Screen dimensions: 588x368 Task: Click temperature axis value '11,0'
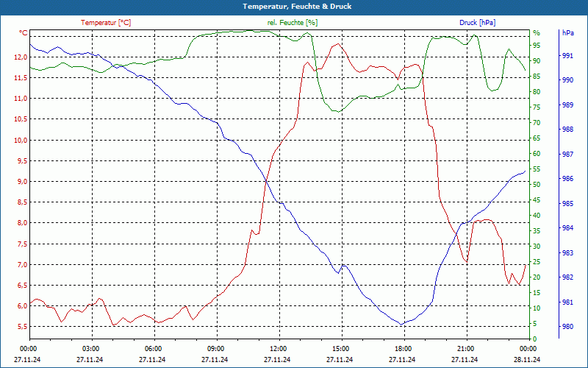click(21, 99)
